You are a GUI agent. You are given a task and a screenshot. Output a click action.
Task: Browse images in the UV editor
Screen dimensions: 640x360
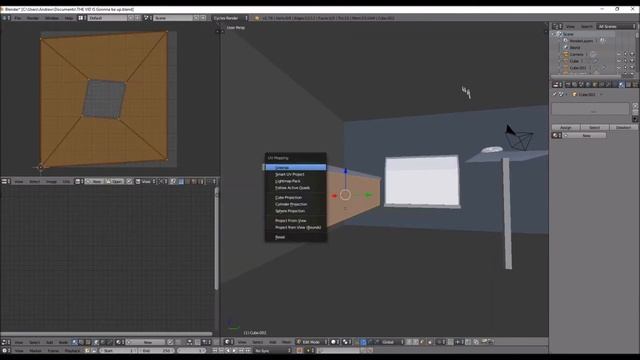point(78,181)
